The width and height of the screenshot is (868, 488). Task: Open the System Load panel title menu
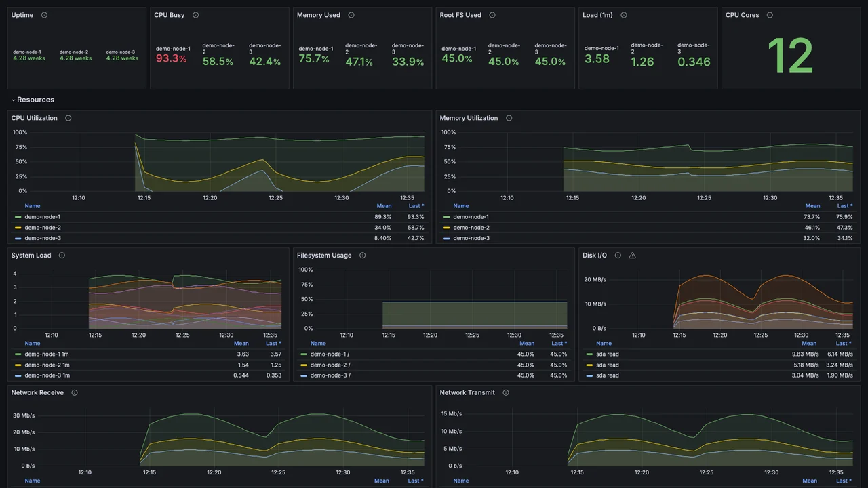(31, 256)
